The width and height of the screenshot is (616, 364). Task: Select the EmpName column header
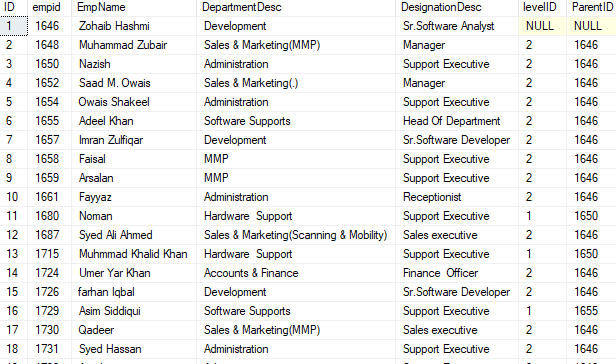pos(134,7)
